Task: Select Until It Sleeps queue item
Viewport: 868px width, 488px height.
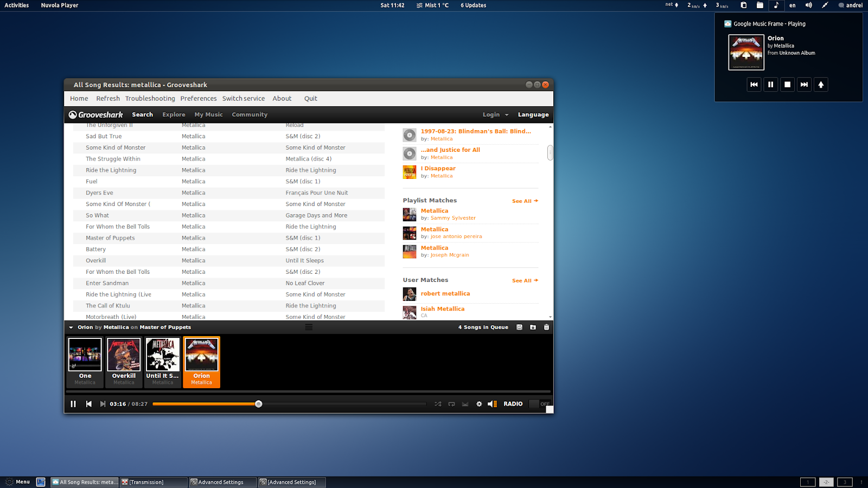Action: coord(163,362)
